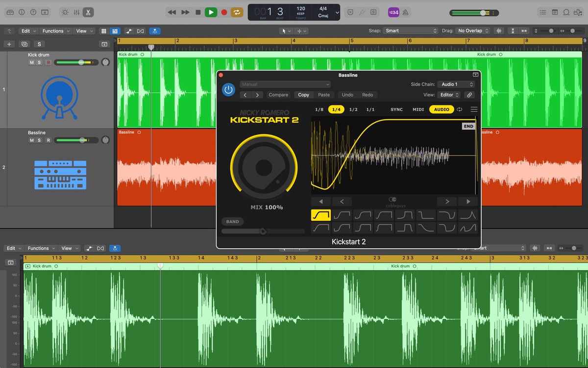This screenshot has width=588, height=368.
Task: Solo the Bassline track
Action: 40,140
